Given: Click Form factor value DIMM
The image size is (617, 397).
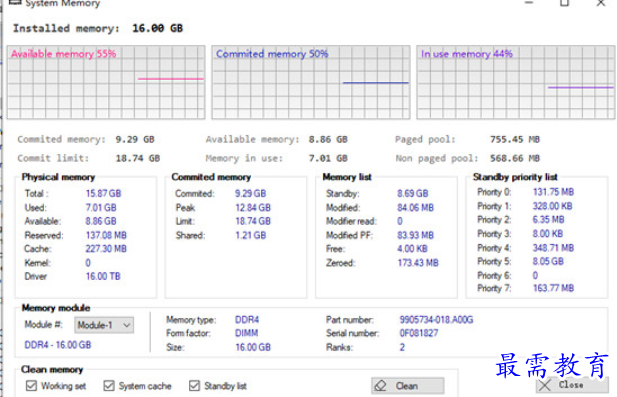Looking at the screenshot, I should tap(246, 333).
